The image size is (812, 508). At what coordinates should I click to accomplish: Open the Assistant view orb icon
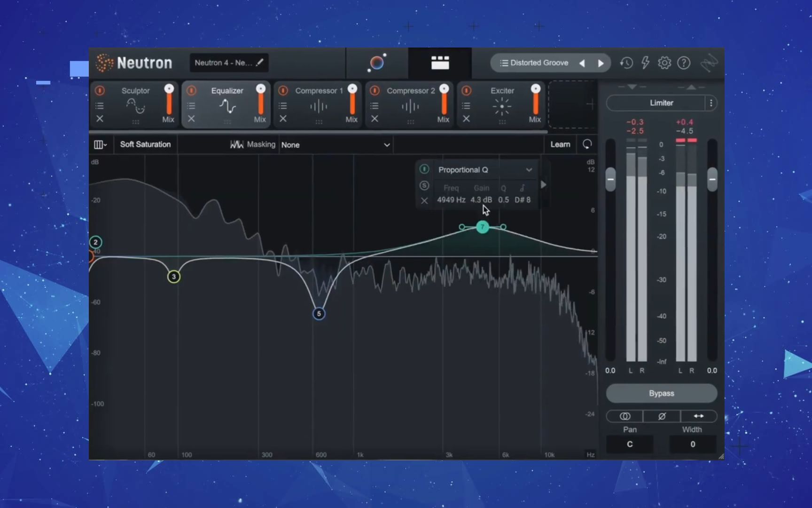377,63
